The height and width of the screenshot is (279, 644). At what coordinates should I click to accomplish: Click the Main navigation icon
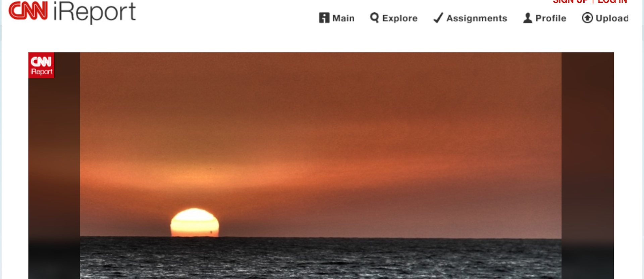click(324, 18)
